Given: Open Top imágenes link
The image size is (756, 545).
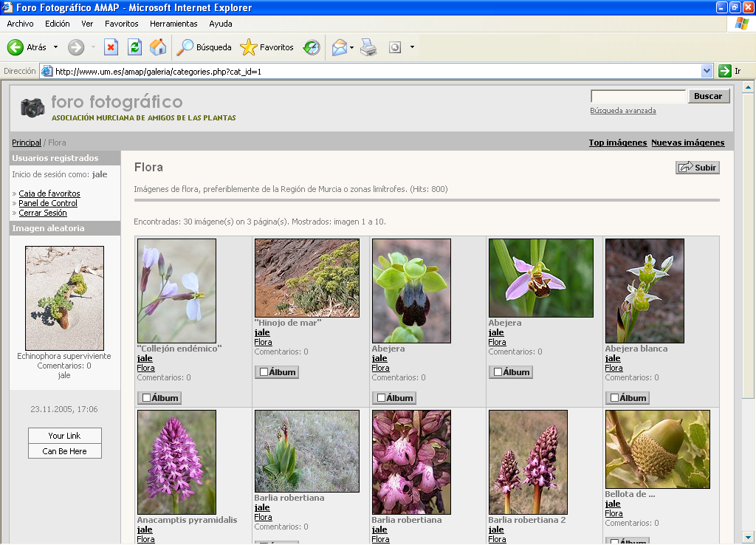Looking at the screenshot, I should pyautogui.click(x=618, y=143).
